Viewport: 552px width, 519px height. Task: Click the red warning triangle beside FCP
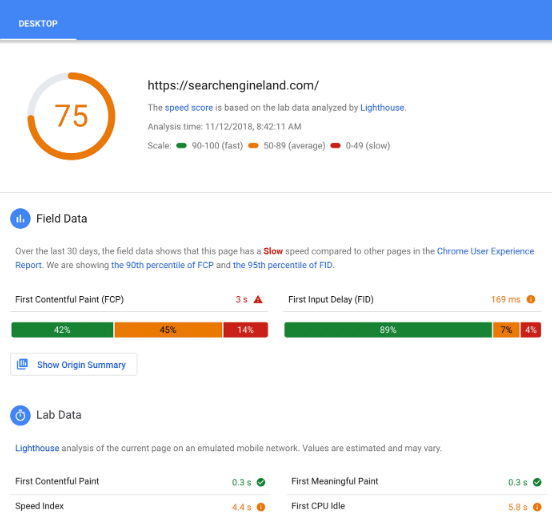[258, 299]
